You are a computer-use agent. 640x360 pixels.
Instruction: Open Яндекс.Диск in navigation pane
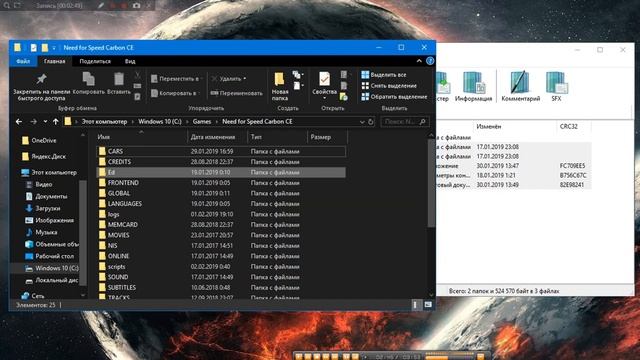[x=44, y=156]
